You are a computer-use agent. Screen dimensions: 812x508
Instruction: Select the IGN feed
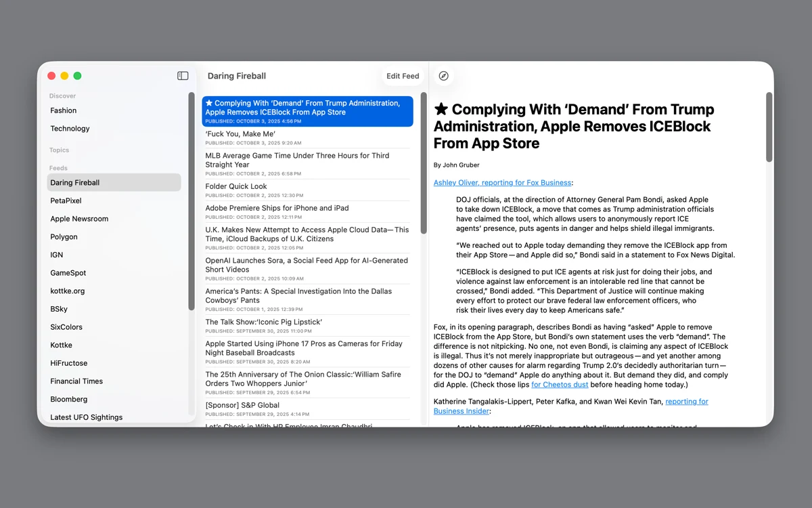pos(114,255)
